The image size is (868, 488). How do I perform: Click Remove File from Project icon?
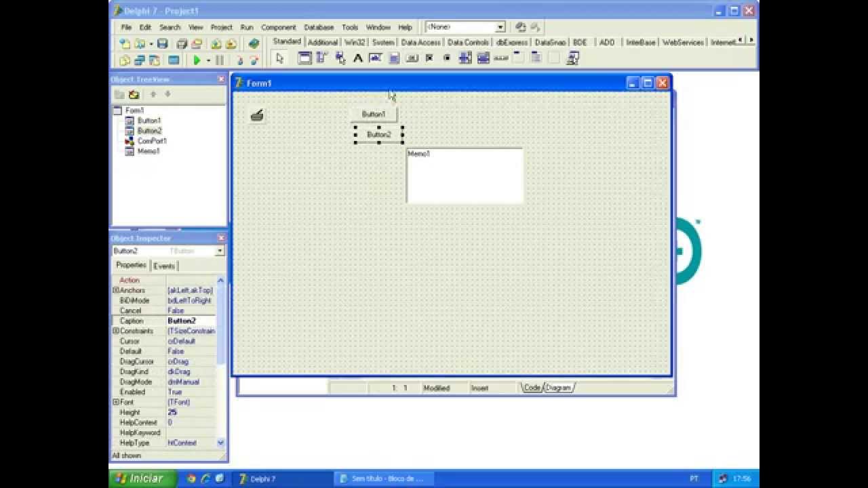[231, 43]
